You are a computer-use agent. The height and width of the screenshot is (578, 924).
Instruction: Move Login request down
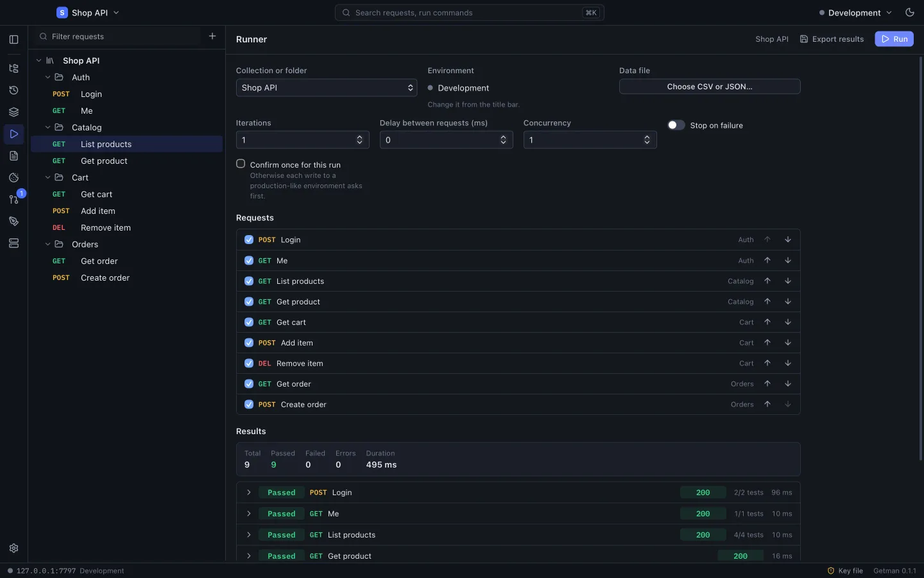[787, 240]
